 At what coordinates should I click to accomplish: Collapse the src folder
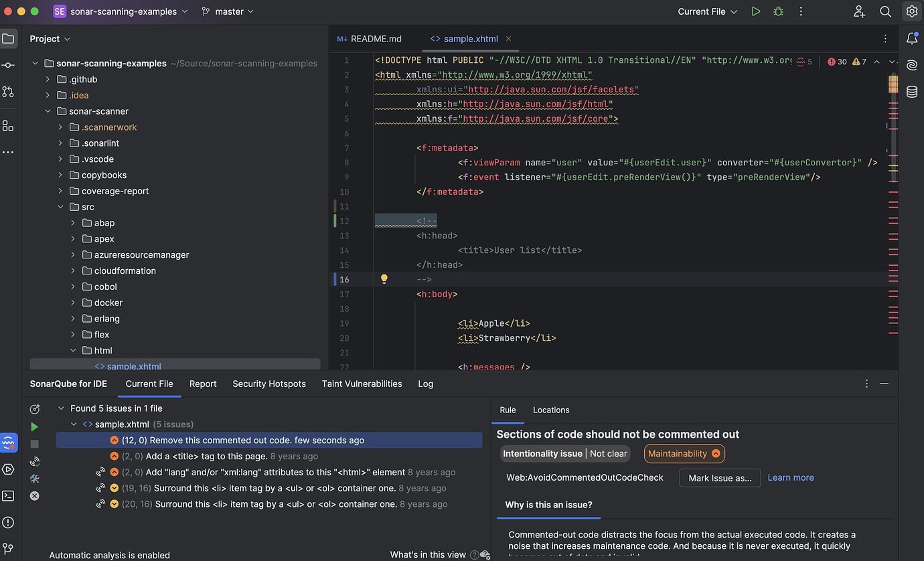60,206
